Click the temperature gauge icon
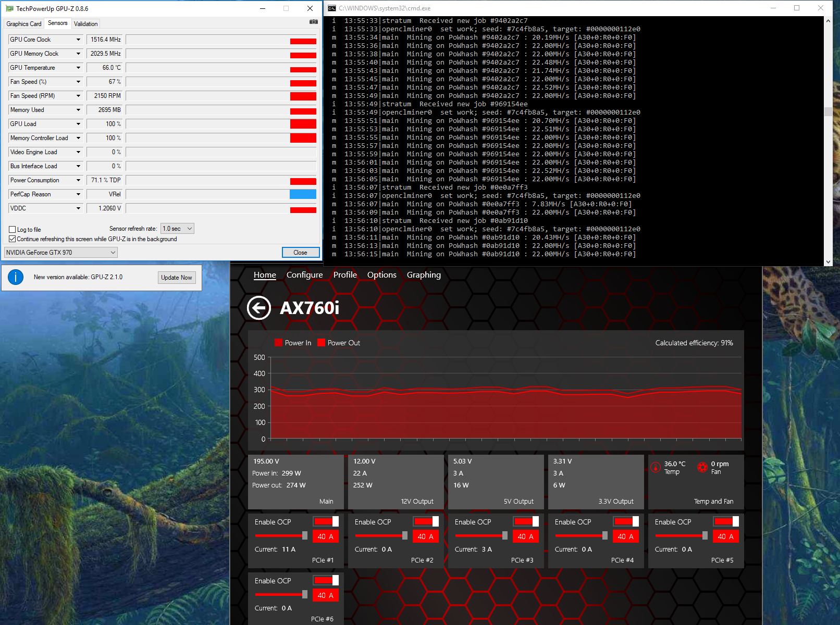Viewport: 840px width, 625px height. tap(656, 467)
